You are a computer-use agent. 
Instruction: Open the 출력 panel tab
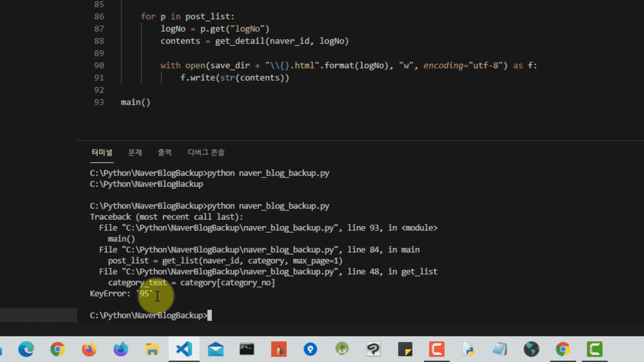[165, 153]
